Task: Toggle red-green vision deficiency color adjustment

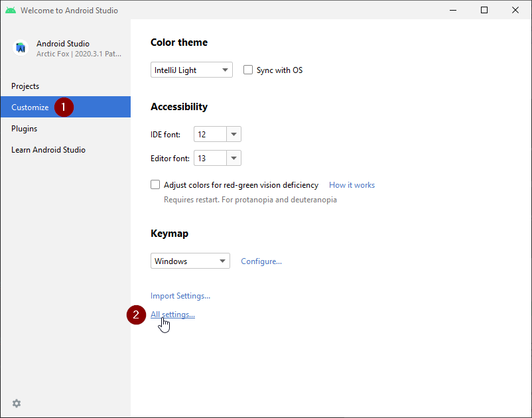Action: tap(155, 184)
